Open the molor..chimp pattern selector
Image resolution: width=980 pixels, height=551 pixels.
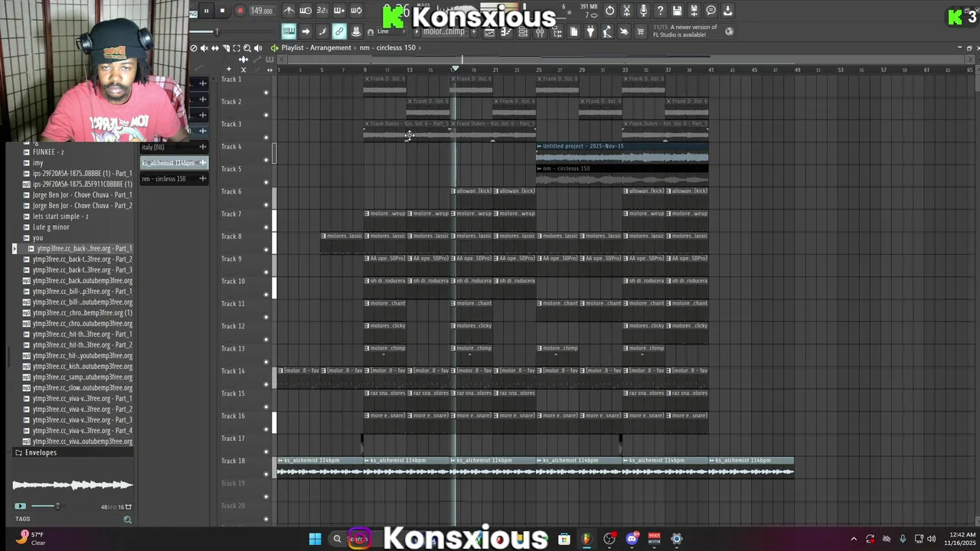tap(444, 31)
